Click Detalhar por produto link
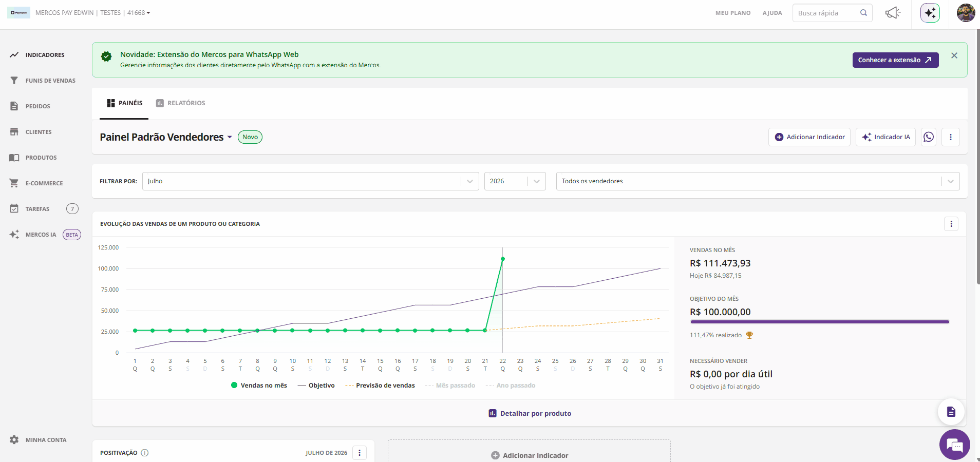 pos(530,413)
